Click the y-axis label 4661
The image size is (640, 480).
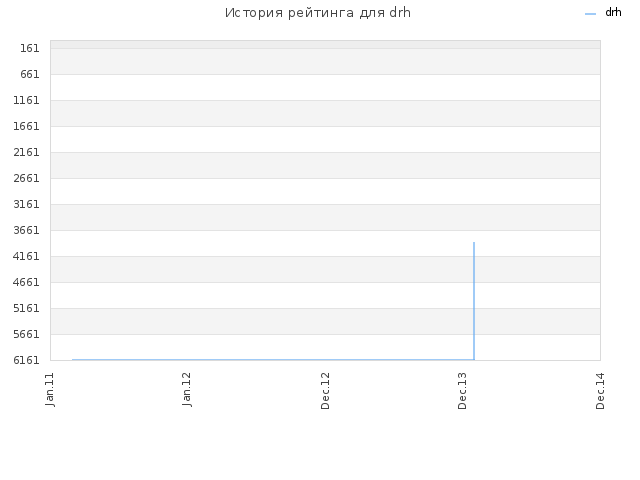[x=26, y=282]
